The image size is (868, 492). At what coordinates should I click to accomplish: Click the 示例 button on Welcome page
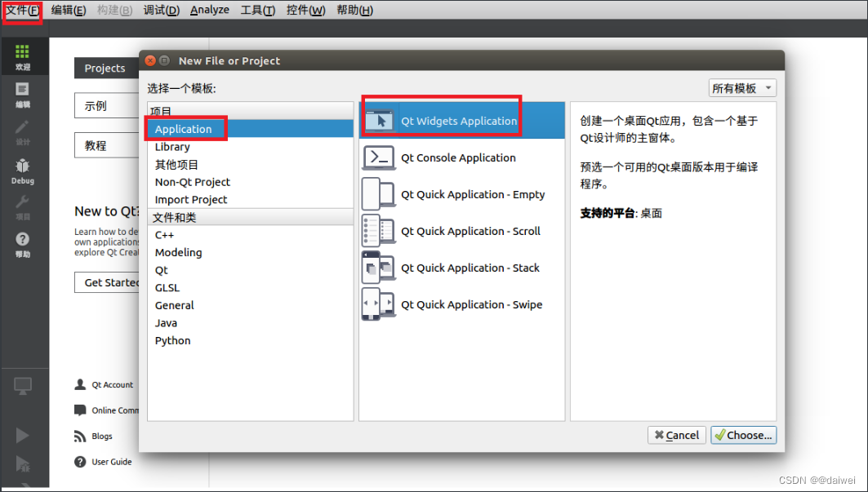pyautogui.click(x=106, y=106)
